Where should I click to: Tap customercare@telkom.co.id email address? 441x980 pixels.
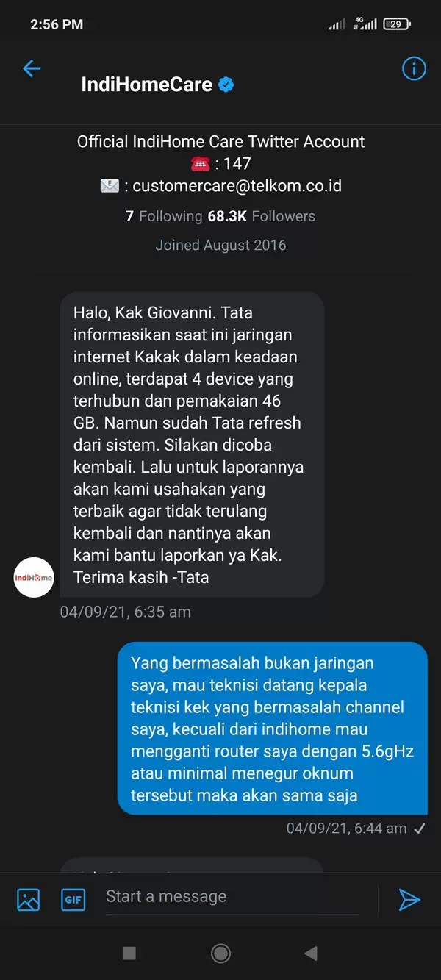(x=237, y=186)
